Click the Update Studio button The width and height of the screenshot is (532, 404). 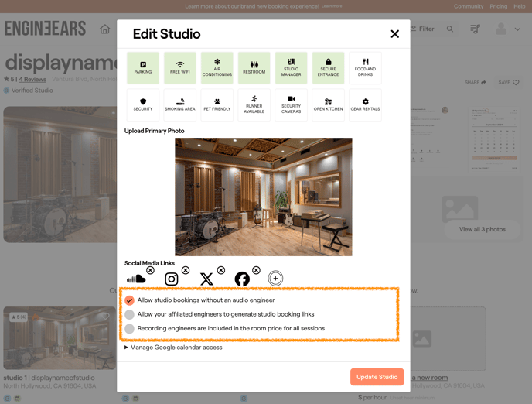(377, 377)
